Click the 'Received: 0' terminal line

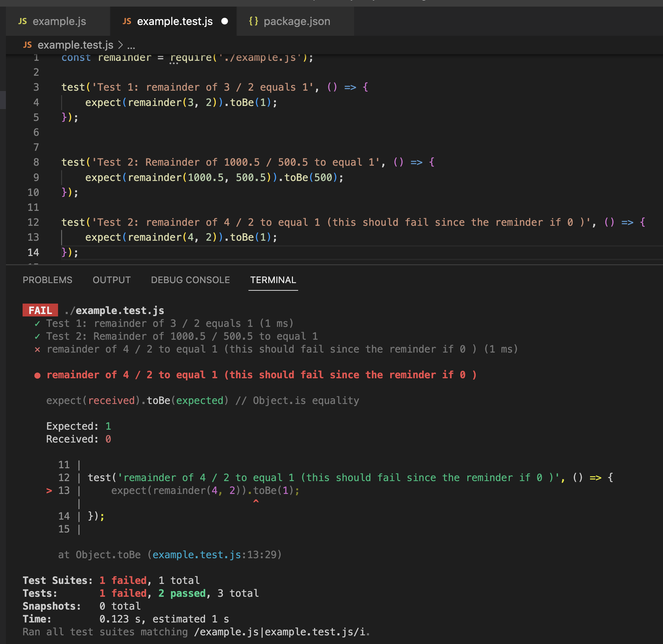[x=79, y=439]
